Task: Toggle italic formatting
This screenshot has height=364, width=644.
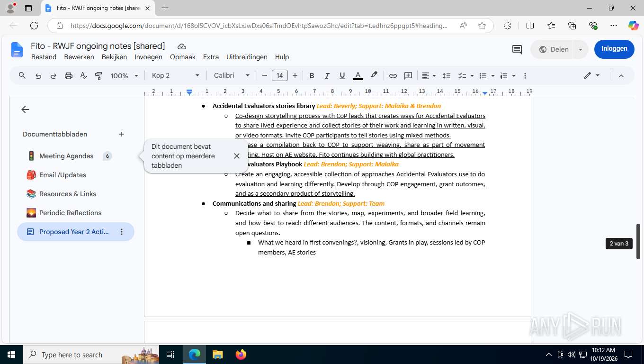Action: click(327, 76)
